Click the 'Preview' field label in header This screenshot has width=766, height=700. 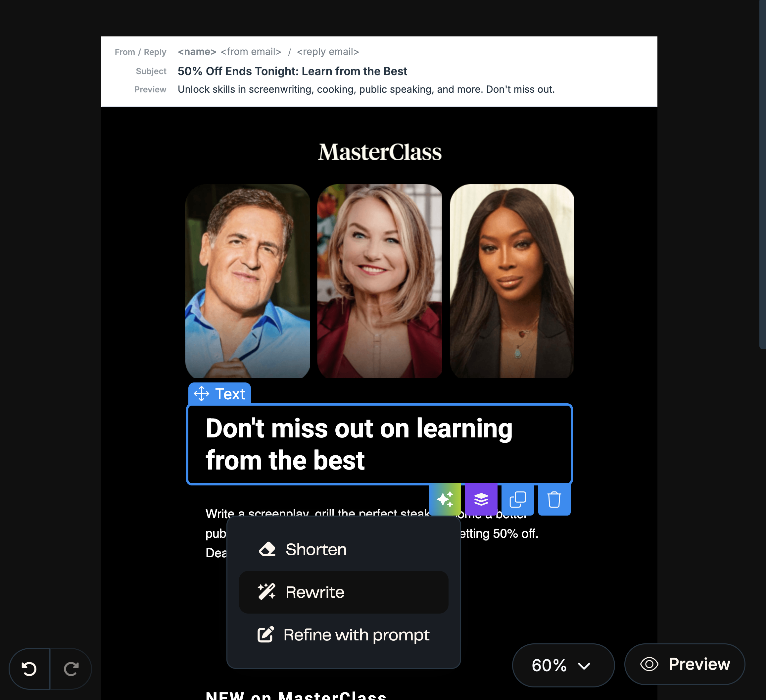coord(150,89)
